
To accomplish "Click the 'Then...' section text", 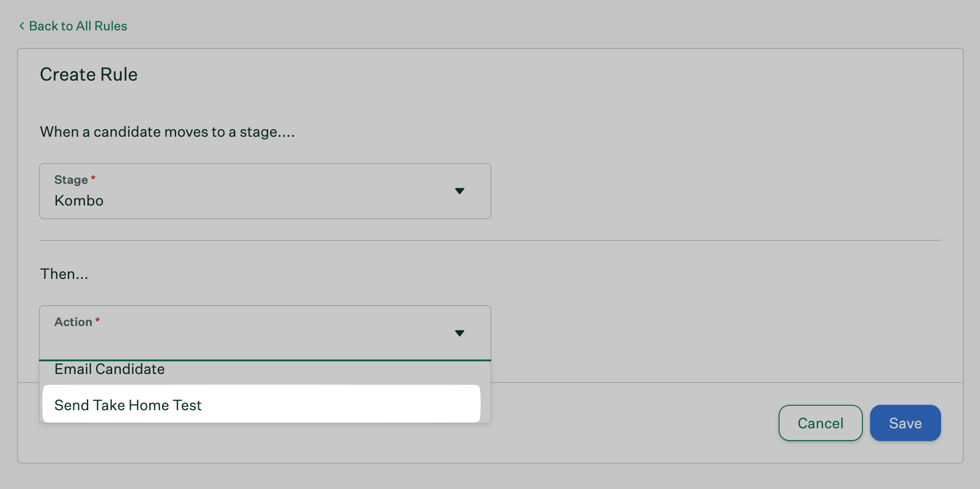I will (x=64, y=274).
